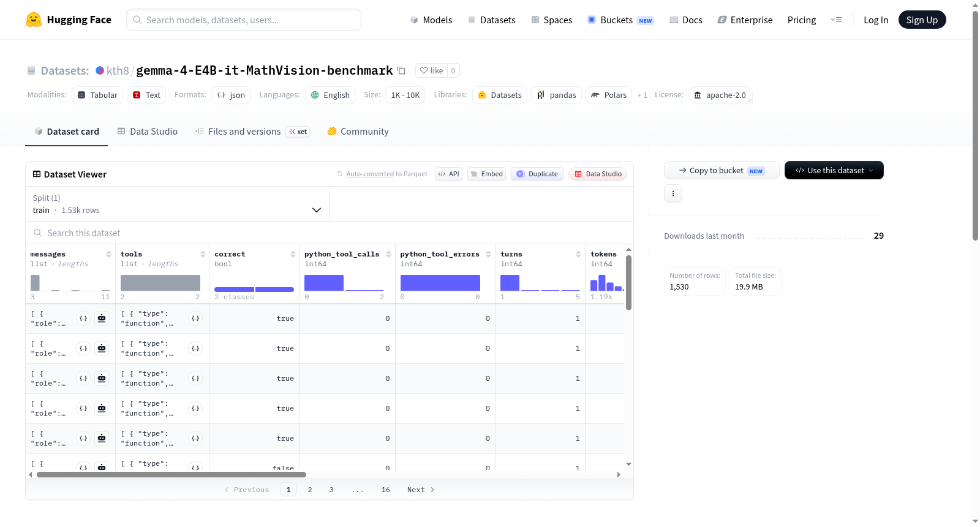Open Spaces in the top navigation
Viewport: 980px width, 527px height.
[551, 20]
